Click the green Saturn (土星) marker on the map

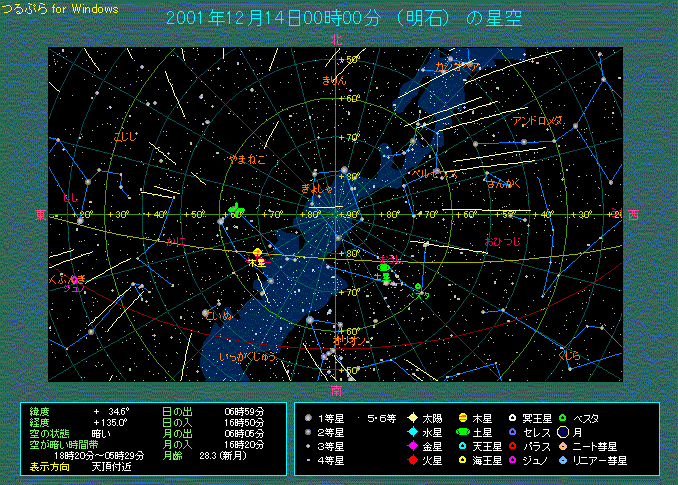pyautogui.click(x=385, y=267)
